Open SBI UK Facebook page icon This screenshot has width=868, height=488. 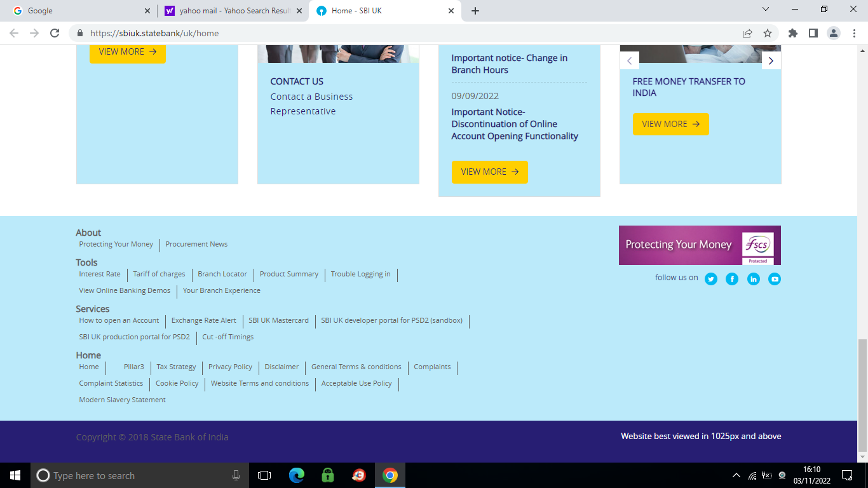tap(732, 279)
